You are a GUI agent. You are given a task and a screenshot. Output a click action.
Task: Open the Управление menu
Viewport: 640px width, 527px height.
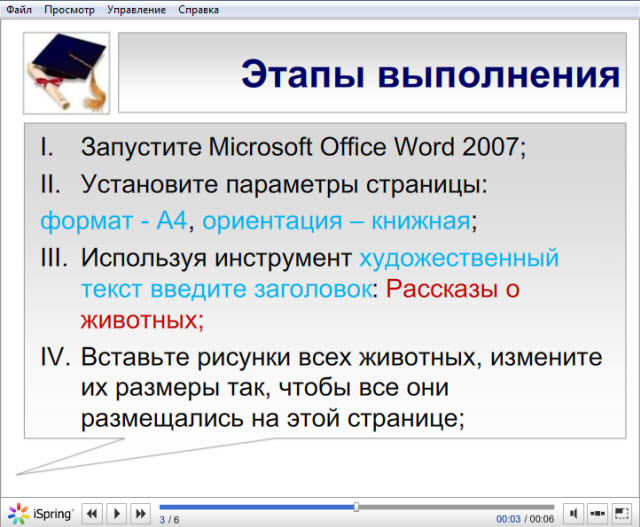coord(136,9)
